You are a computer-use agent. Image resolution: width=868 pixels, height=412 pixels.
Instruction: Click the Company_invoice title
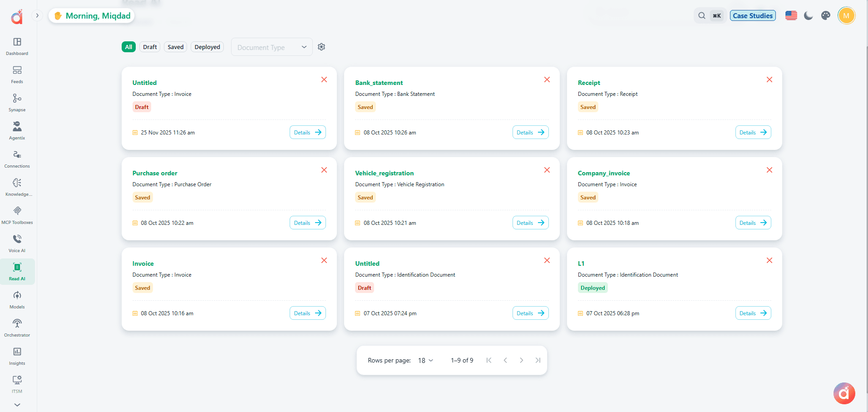pos(604,173)
